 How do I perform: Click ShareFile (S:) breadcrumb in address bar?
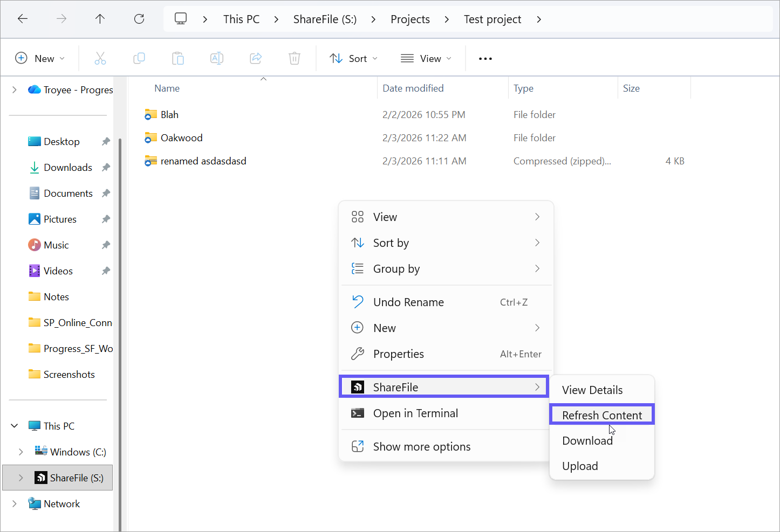(325, 19)
